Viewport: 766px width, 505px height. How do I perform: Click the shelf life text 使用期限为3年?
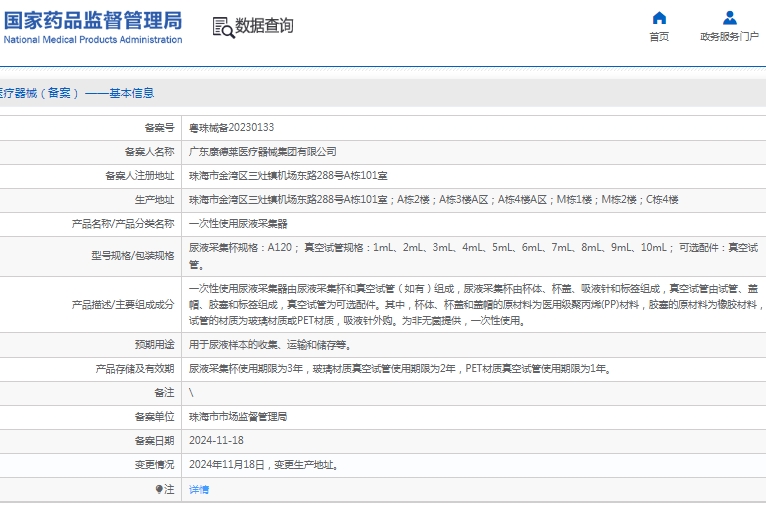coord(401,369)
